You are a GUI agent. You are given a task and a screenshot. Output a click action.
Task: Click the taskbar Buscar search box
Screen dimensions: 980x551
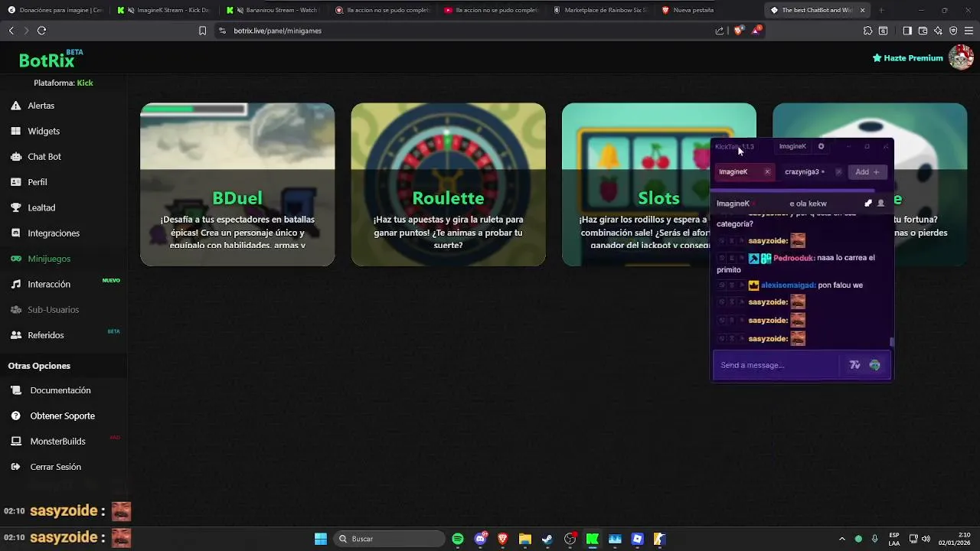(390, 539)
